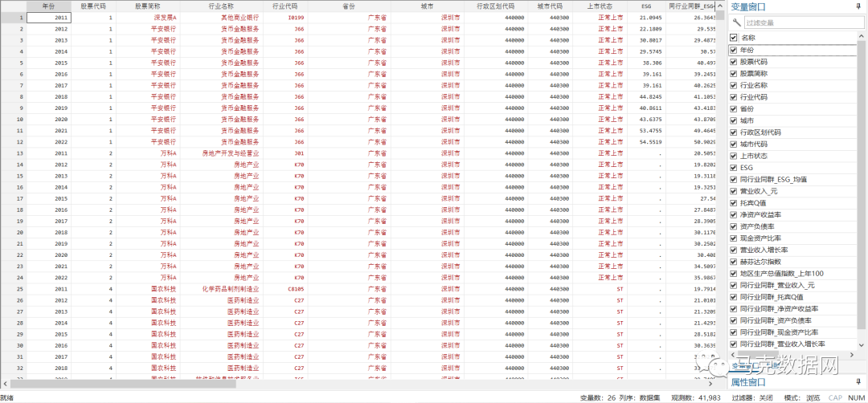This screenshot has height=403, width=868.
Task: Click the cell containing 其他商业银行
Action: [222, 18]
